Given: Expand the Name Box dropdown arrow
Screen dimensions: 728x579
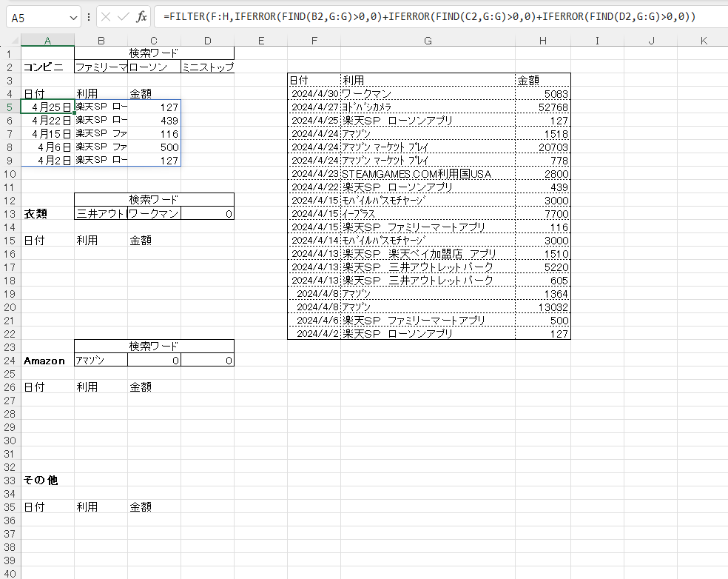Looking at the screenshot, I should (x=73, y=16).
